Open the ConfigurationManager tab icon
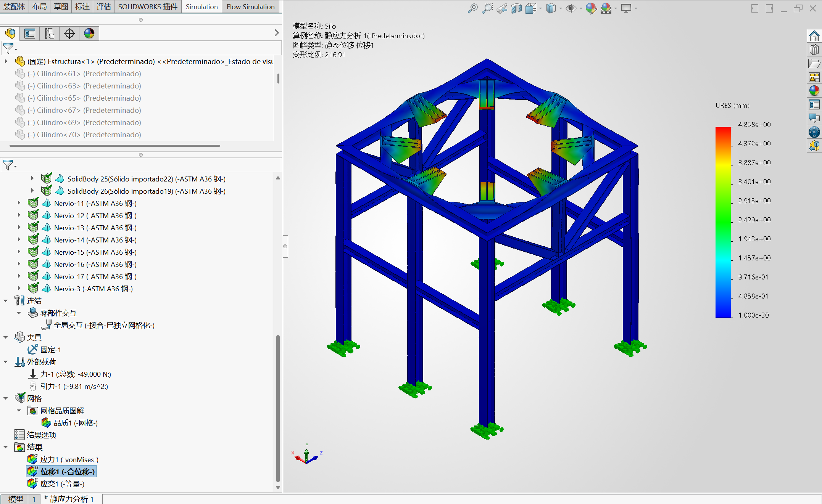 click(50, 34)
